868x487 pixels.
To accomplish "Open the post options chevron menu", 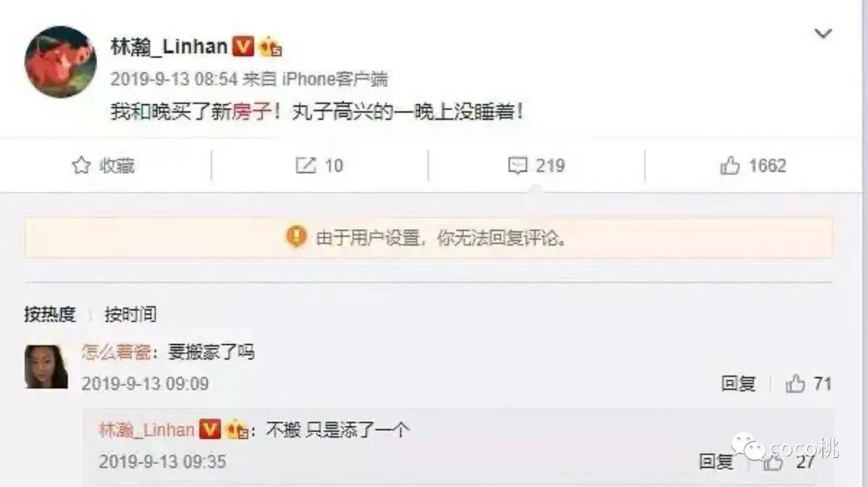I will click(x=823, y=34).
